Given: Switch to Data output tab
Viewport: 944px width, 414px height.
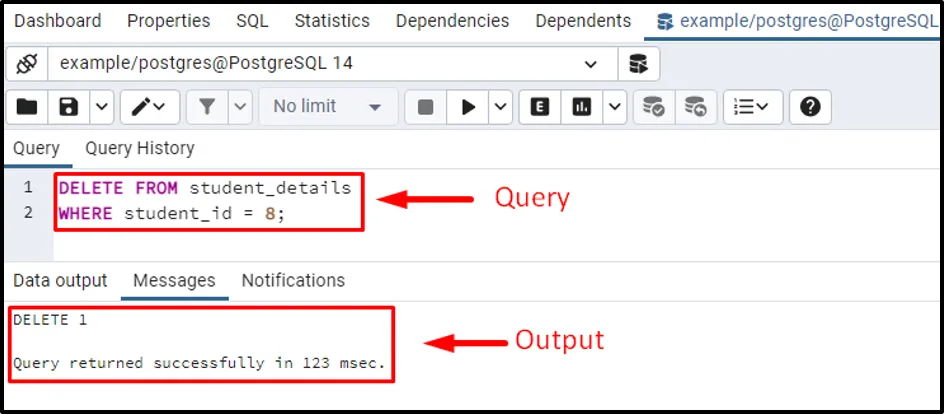Looking at the screenshot, I should (59, 281).
